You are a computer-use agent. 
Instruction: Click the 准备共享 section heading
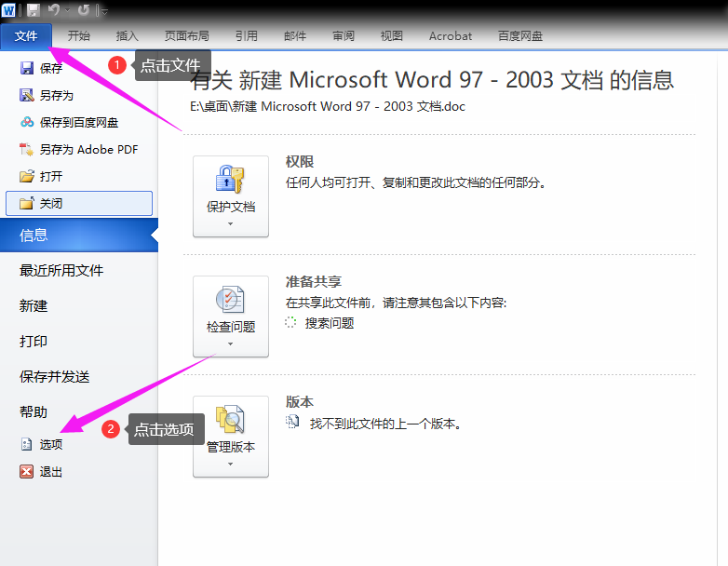pyautogui.click(x=314, y=282)
